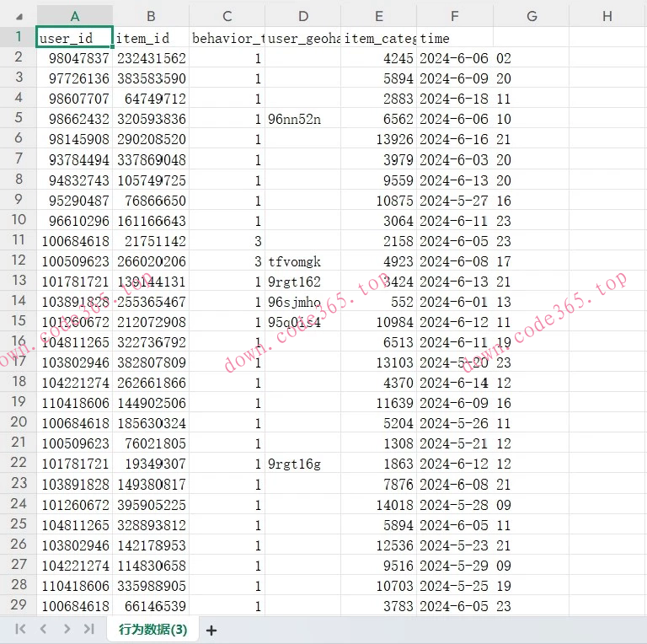The width and height of the screenshot is (647, 644).
Task: Click the next sheet navigation arrow
Action: [x=66, y=629]
